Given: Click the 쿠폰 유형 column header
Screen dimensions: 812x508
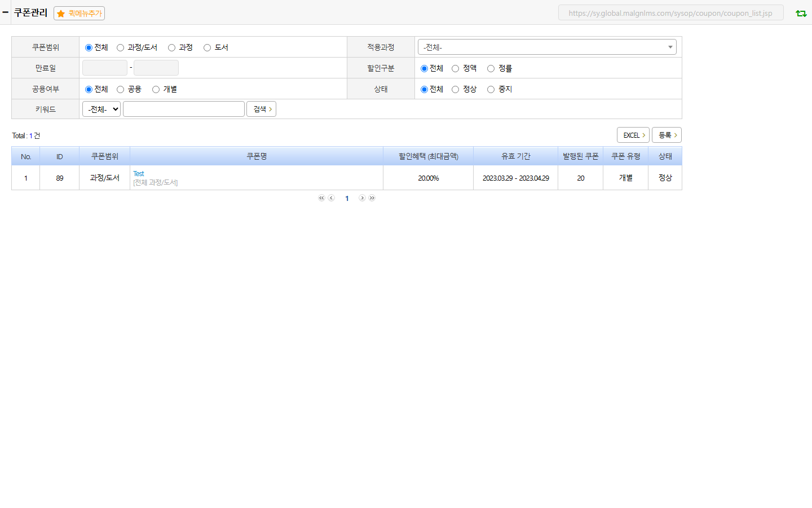Looking at the screenshot, I should coord(626,156).
